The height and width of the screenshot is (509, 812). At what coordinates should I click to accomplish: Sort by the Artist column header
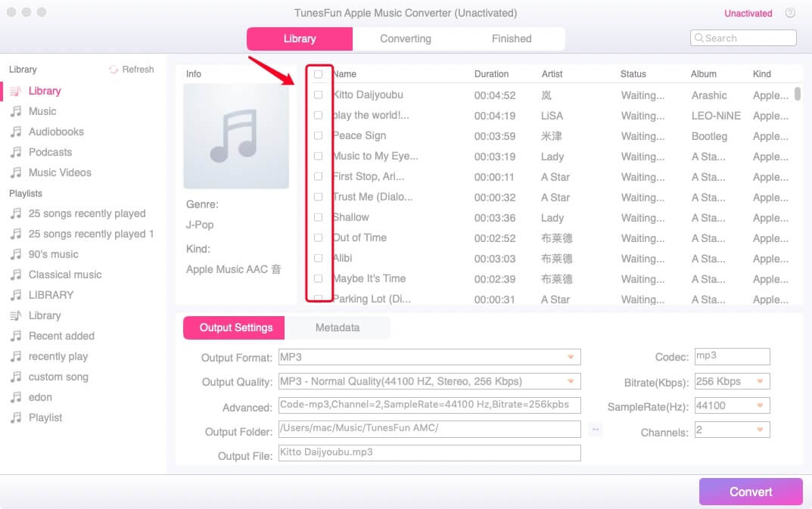[552, 74]
